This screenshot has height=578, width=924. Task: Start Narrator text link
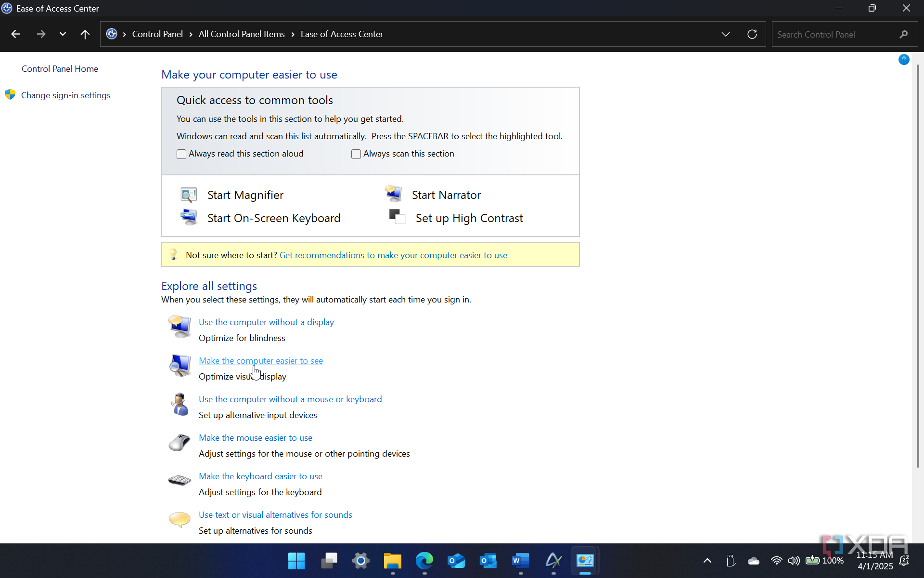point(446,195)
